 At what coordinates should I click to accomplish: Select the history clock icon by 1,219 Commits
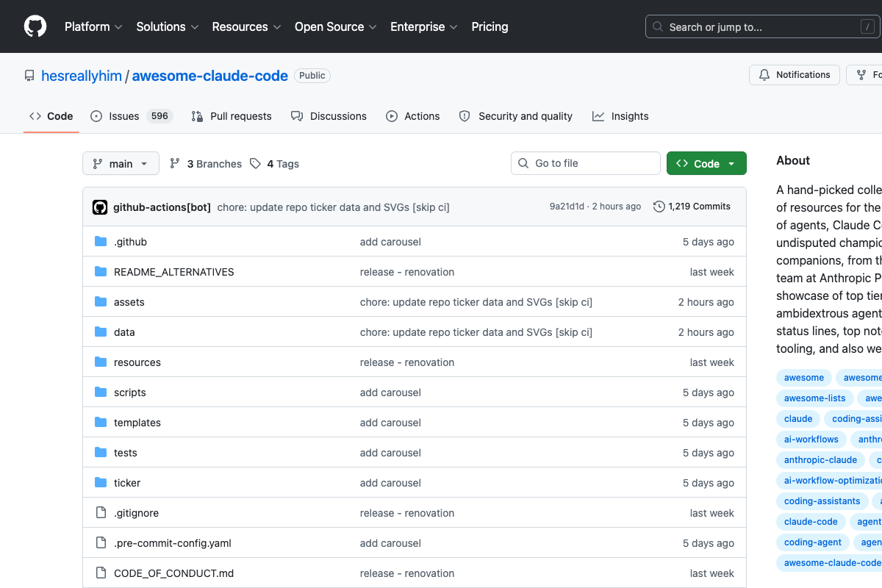click(659, 207)
